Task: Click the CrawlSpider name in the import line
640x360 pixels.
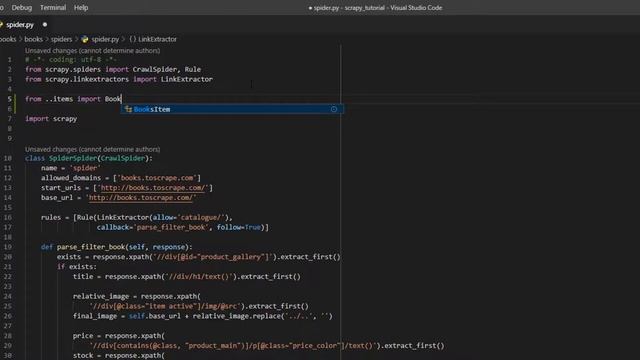Action: [154, 69]
